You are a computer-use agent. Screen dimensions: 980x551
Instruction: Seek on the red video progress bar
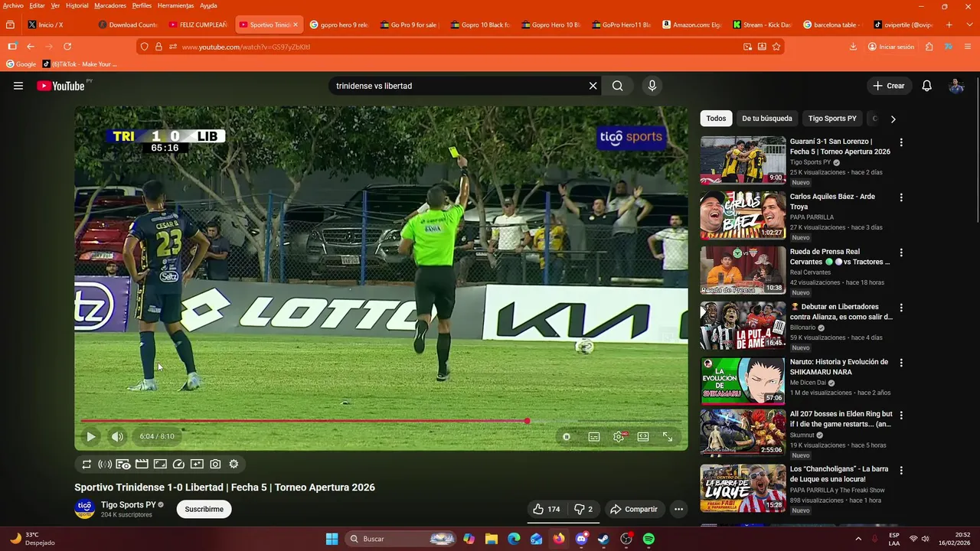pyautogui.click(x=381, y=421)
